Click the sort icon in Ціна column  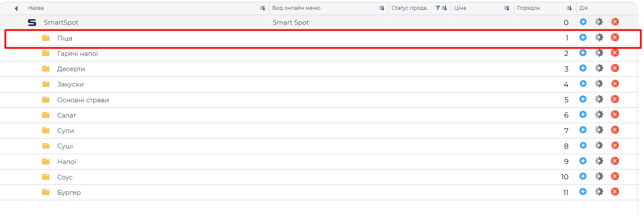[507, 8]
